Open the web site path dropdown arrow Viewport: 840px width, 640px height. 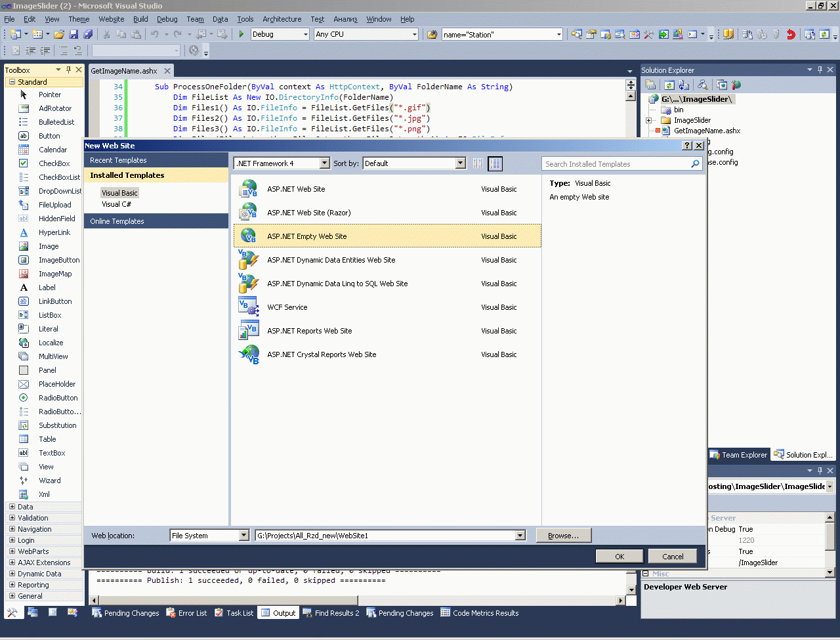(520, 536)
